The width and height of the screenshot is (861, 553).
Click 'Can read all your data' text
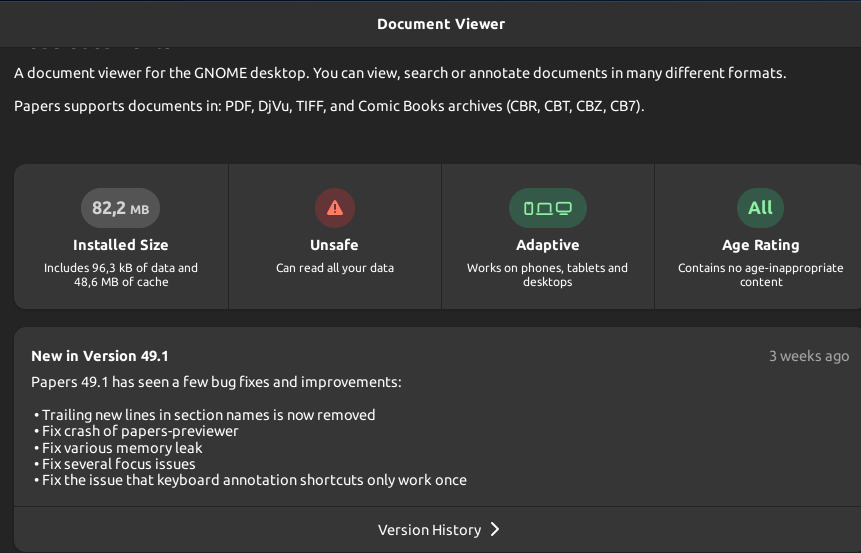coord(334,268)
